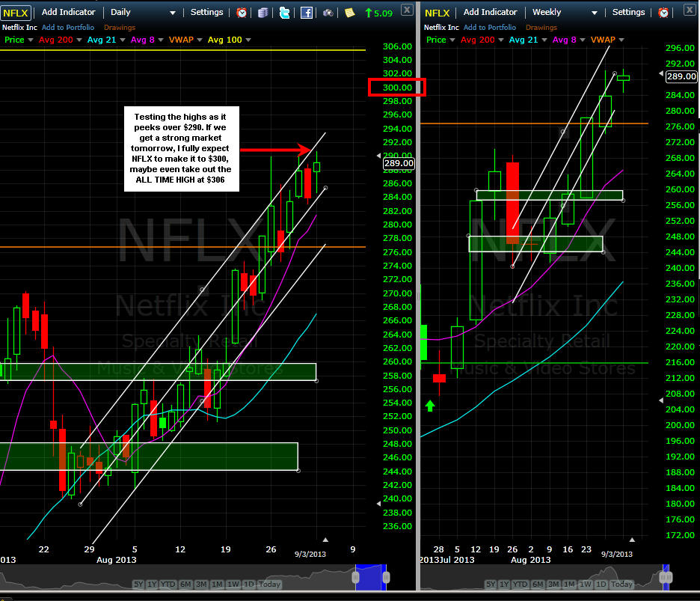700x601 pixels.
Task: Click the green up arrow marker on Weekly chart
Action: (430, 406)
